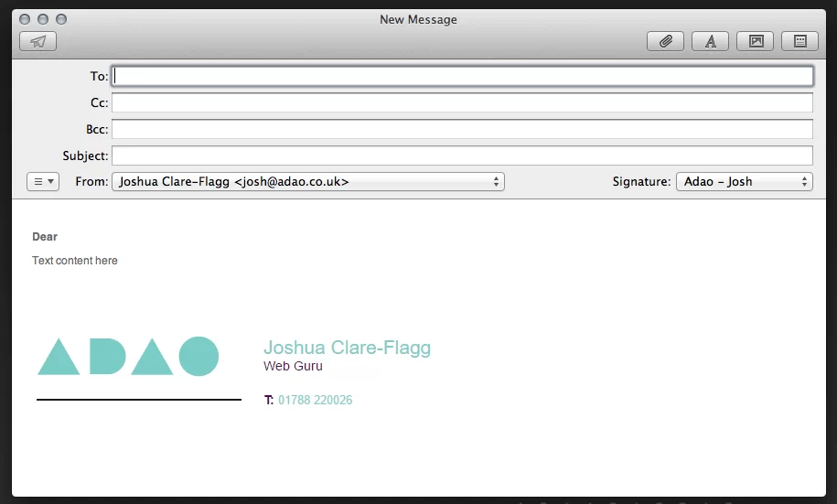Viewport: 837px width, 504px height.
Task: Click the 'Text content here' body line
Action: coord(75,261)
